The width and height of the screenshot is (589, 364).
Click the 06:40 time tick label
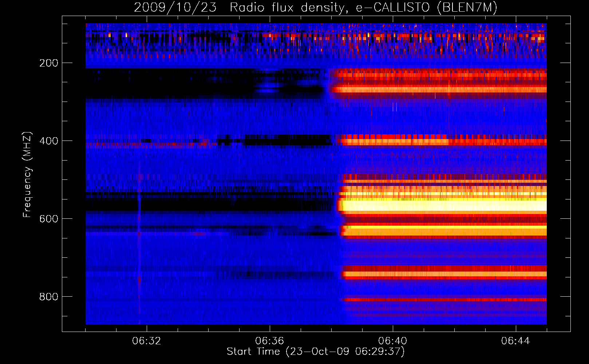pyautogui.click(x=393, y=341)
